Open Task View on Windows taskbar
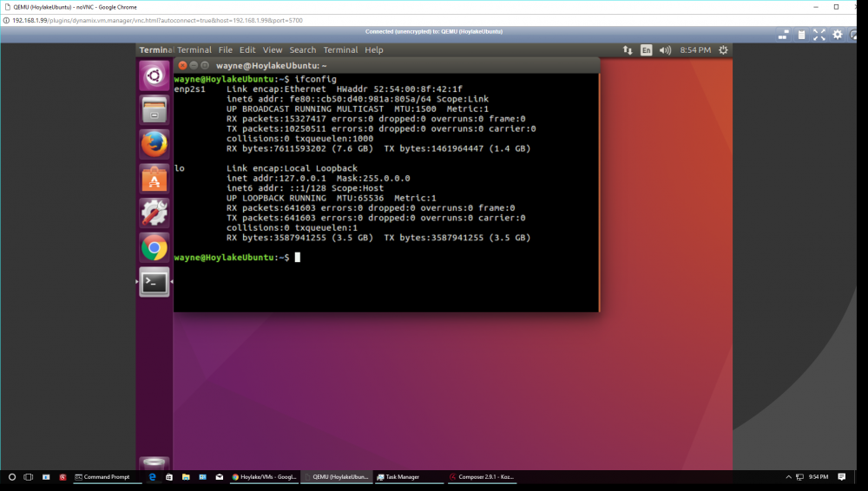The width and height of the screenshot is (868, 491). coord(29,477)
